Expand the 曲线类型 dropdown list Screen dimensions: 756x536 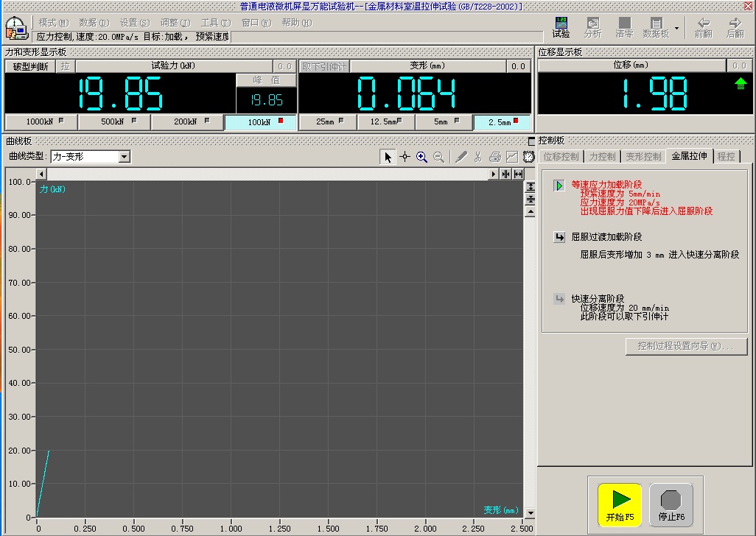(125, 157)
